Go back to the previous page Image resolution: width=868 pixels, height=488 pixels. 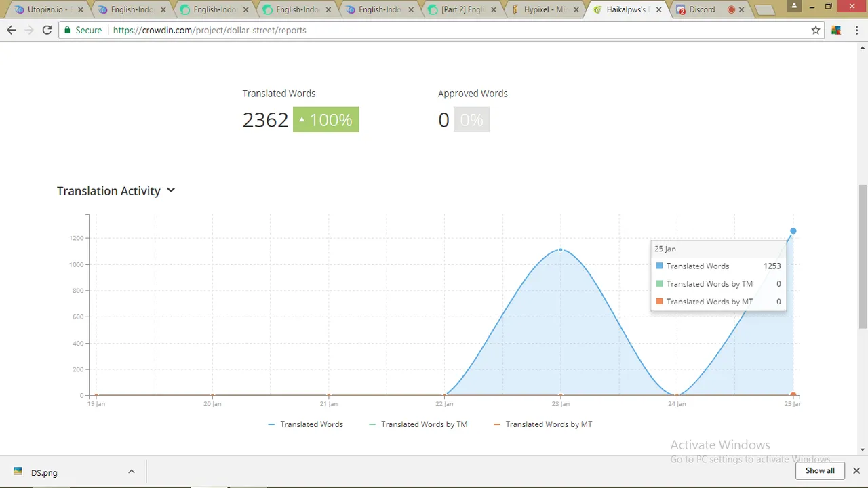pyautogui.click(x=11, y=30)
